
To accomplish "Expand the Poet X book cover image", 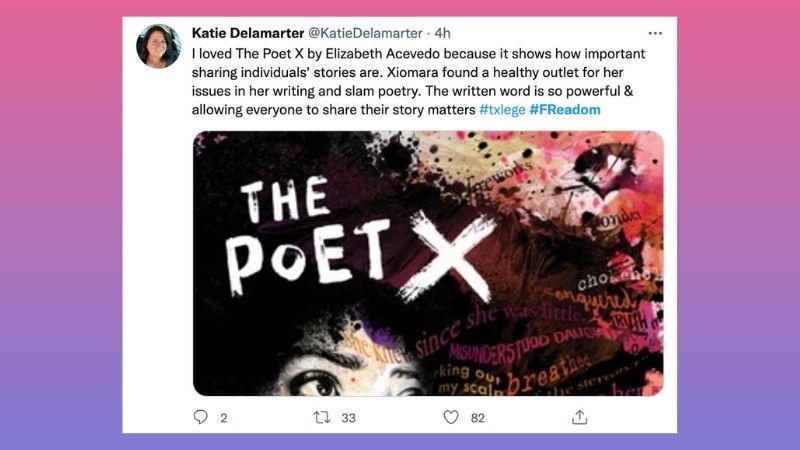I will click(x=428, y=263).
